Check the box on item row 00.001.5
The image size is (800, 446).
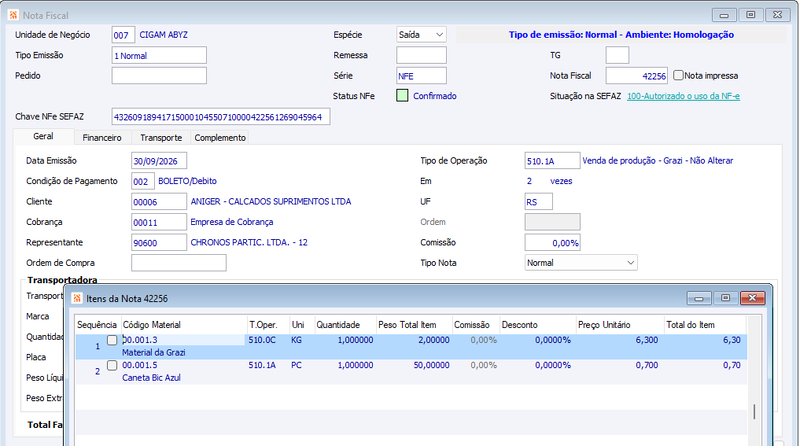pos(112,365)
